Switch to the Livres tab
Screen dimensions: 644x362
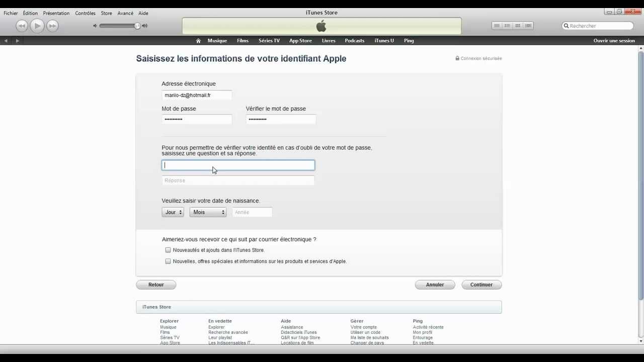click(329, 41)
